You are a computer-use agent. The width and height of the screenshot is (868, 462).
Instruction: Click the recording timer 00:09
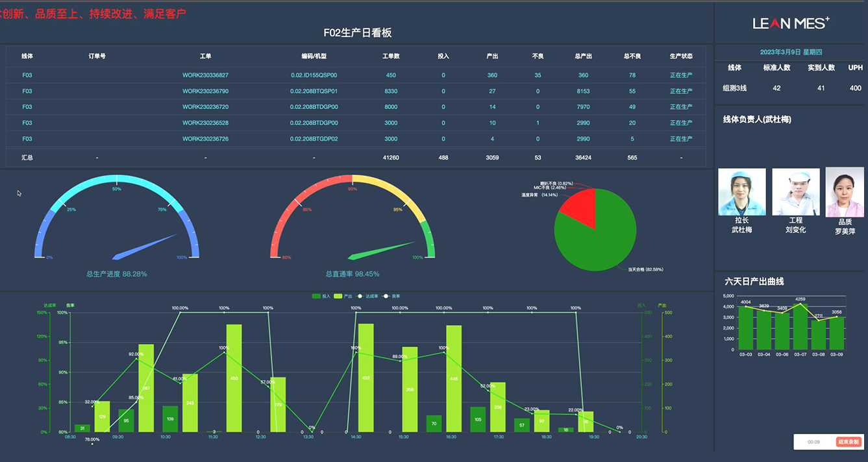click(x=813, y=442)
